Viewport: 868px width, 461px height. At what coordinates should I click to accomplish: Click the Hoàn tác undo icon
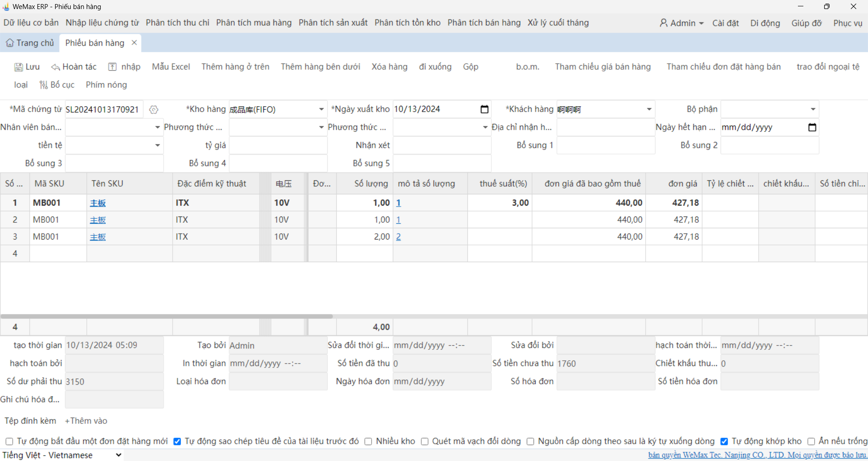click(55, 67)
